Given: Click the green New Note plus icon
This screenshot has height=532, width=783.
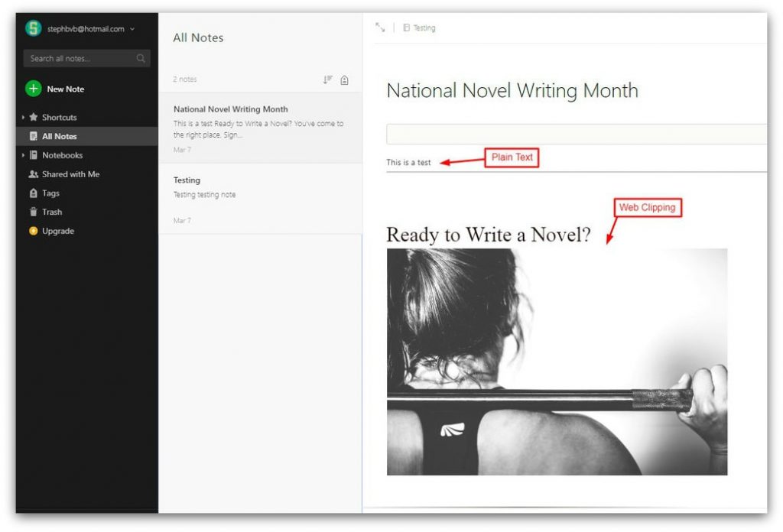Looking at the screenshot, I should (x=34, y=89).
